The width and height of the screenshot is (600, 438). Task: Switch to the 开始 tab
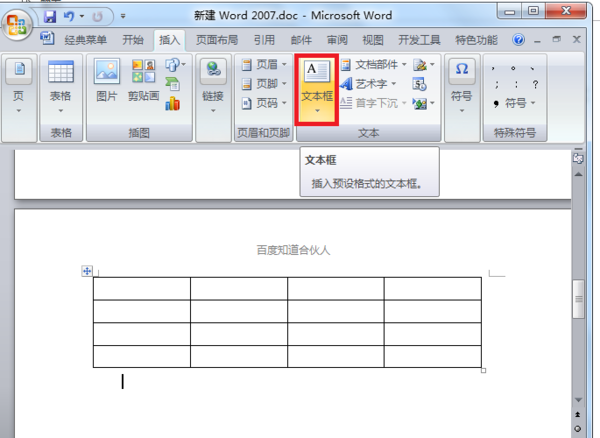[x=133, y=40]
